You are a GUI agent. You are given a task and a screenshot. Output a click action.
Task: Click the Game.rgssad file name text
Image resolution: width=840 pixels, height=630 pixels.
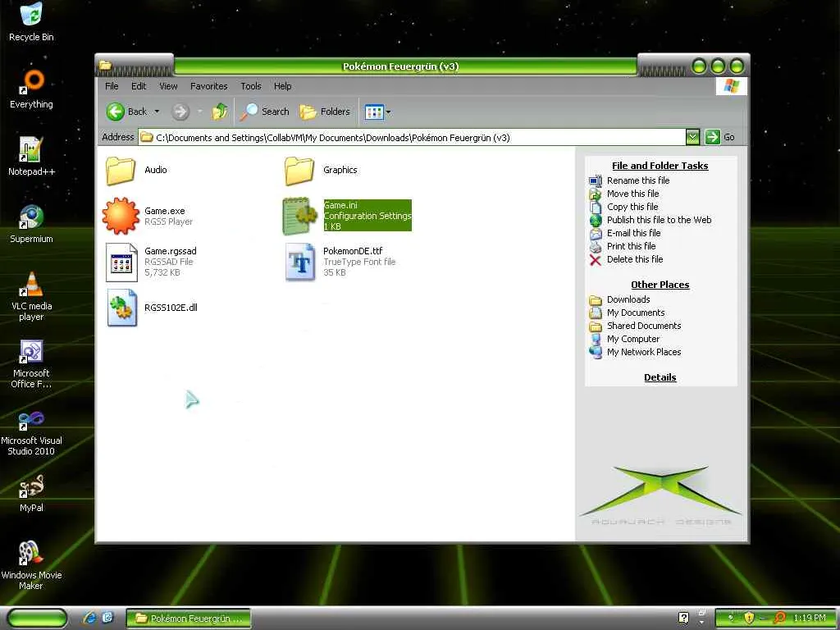(171, 251)
